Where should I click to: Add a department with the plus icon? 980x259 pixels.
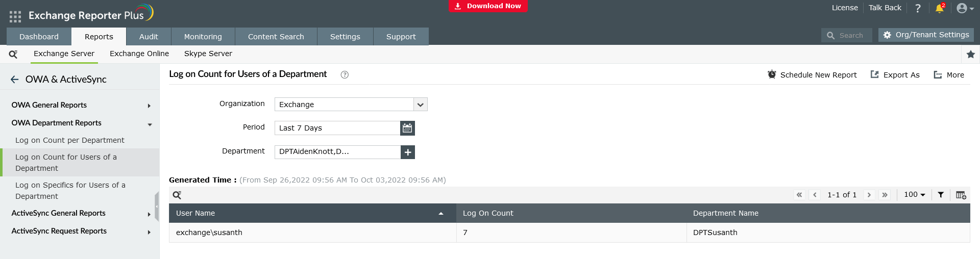(408, 152)
